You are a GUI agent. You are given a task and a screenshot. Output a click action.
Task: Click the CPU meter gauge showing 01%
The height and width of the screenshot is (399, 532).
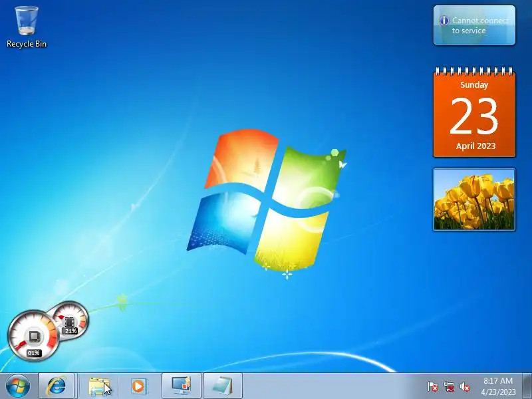coord(33,336)
